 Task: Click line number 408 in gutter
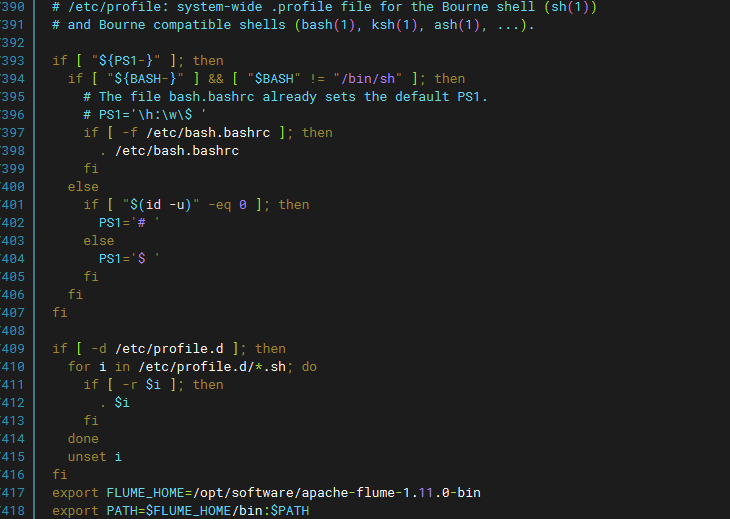(13, 331)
